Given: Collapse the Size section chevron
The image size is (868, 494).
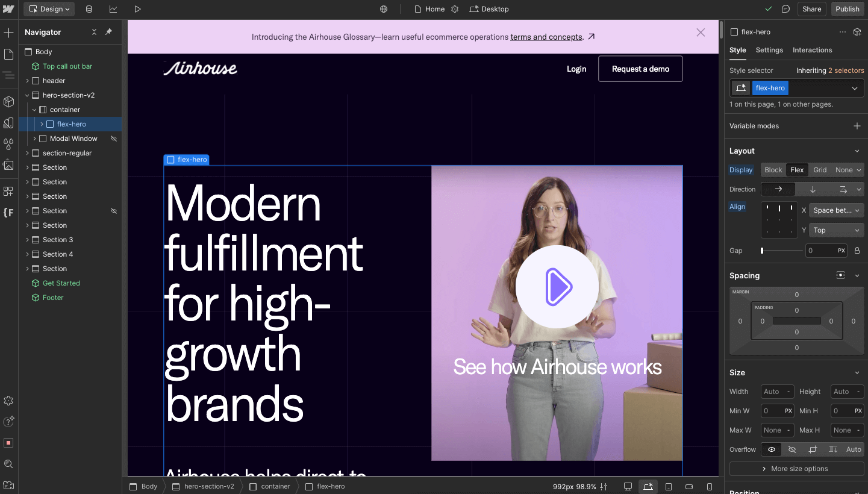Looking at the screenshot, I should 857,373.
